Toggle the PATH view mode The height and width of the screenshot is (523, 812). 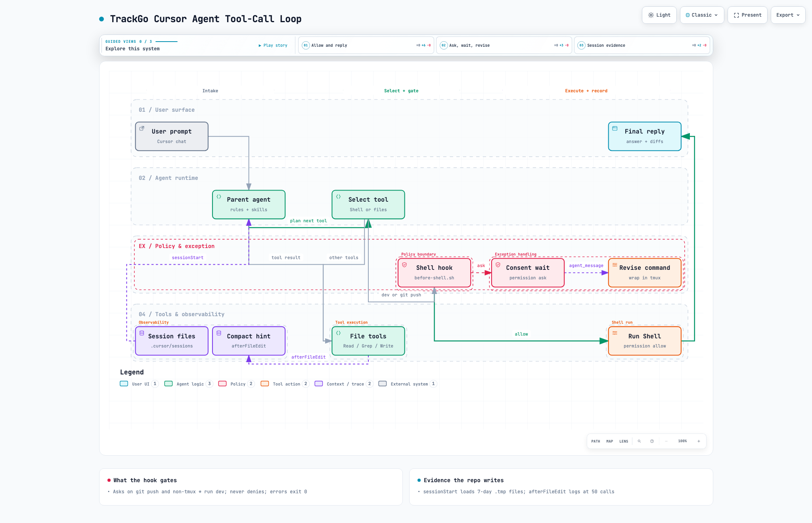tap(596, 441)
